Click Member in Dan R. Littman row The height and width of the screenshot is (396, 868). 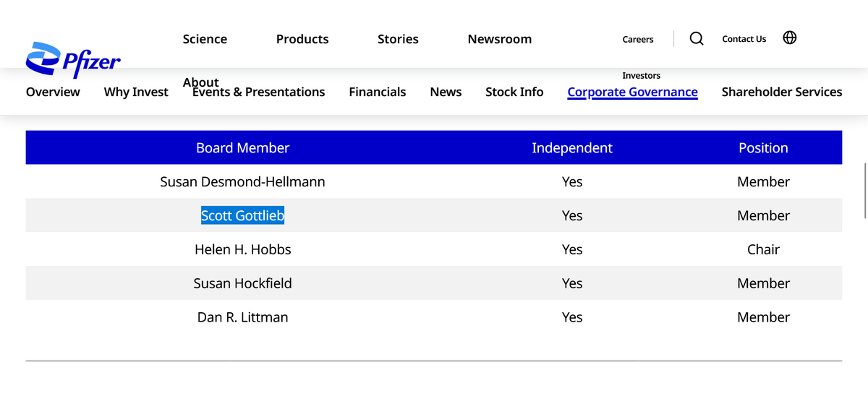tap(763, 317)
